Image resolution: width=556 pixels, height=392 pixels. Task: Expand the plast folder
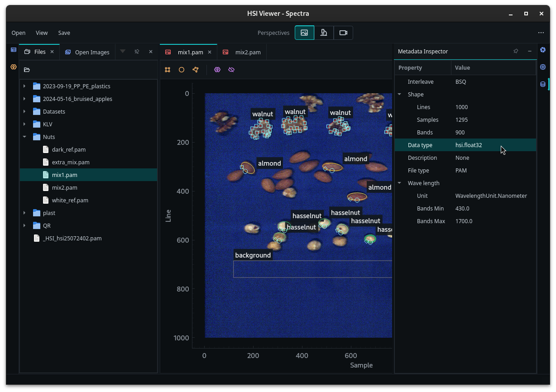click(24, 213)
